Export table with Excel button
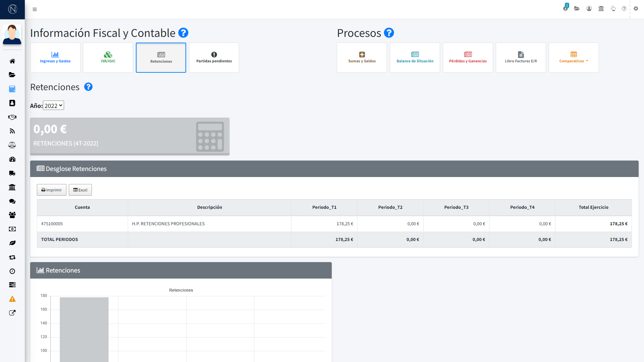Image resolution: width=644 pixels, height=362 pixels. coord(80,190)
